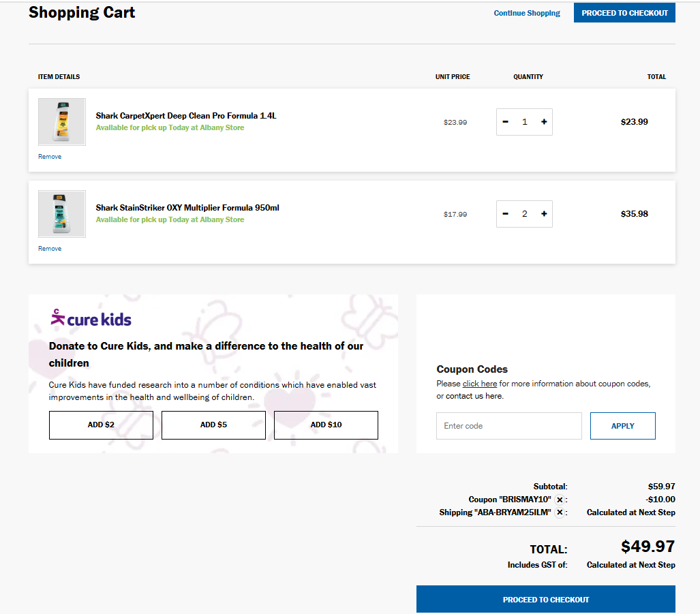Decrease quantity of Shark CarpetXpert formula
The image size is (700, 614).
(x=505, y=122)
